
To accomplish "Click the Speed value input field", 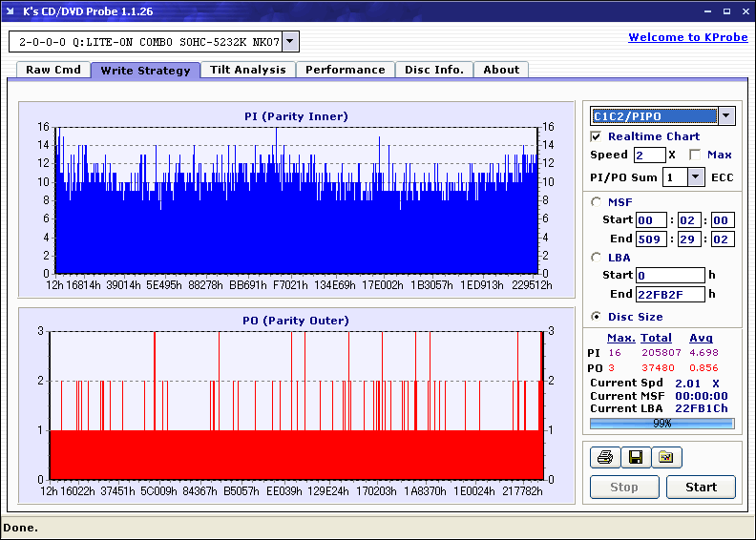I will [649, 155].
